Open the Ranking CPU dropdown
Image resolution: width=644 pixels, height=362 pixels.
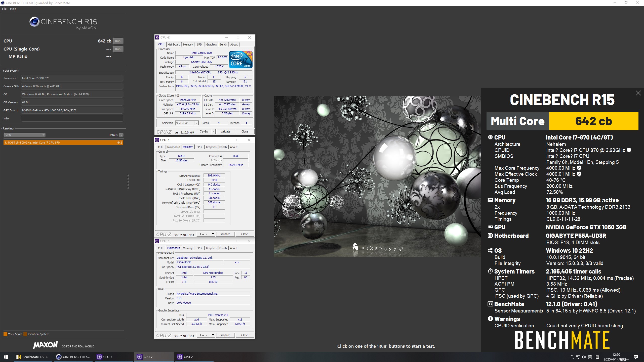pos(24,135)
